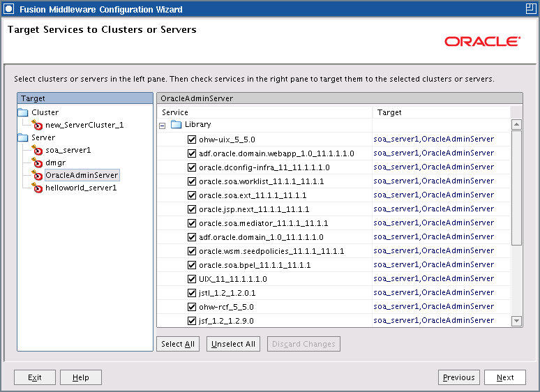Click target text for oracle.soa.mediator row
The image size is (540, 392).
pyautogui.click(x=433, y=223)
